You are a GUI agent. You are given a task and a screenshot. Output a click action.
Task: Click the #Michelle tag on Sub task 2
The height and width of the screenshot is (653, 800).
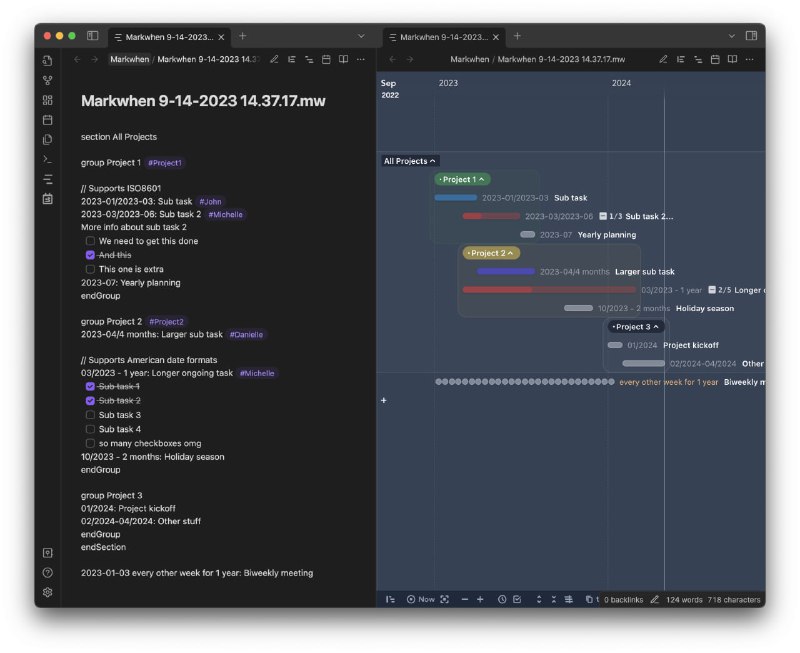[225, 214]
